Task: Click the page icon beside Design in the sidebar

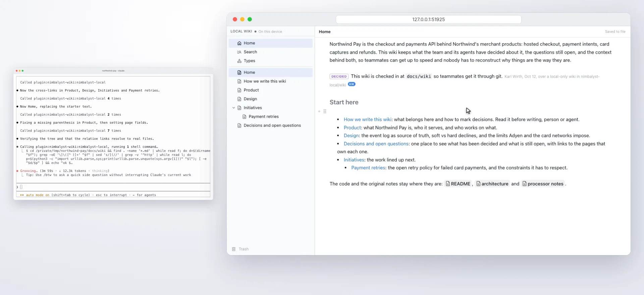Action: [239, 99]
